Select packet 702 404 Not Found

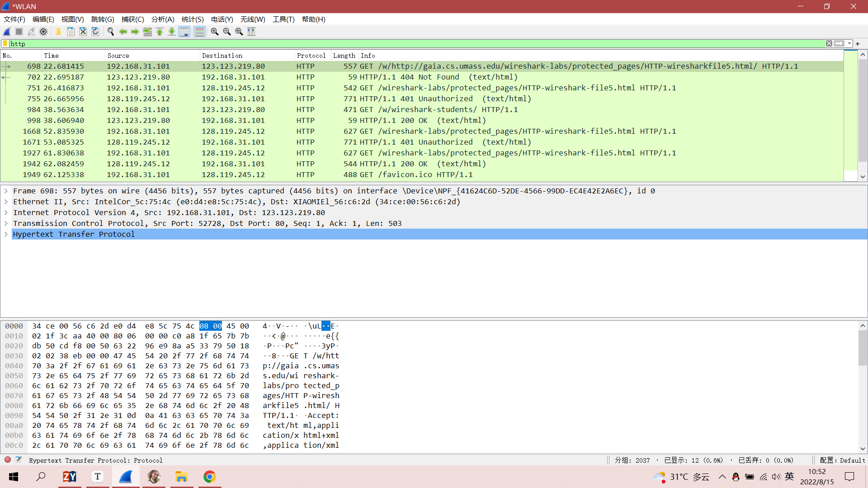click(422, 77)
